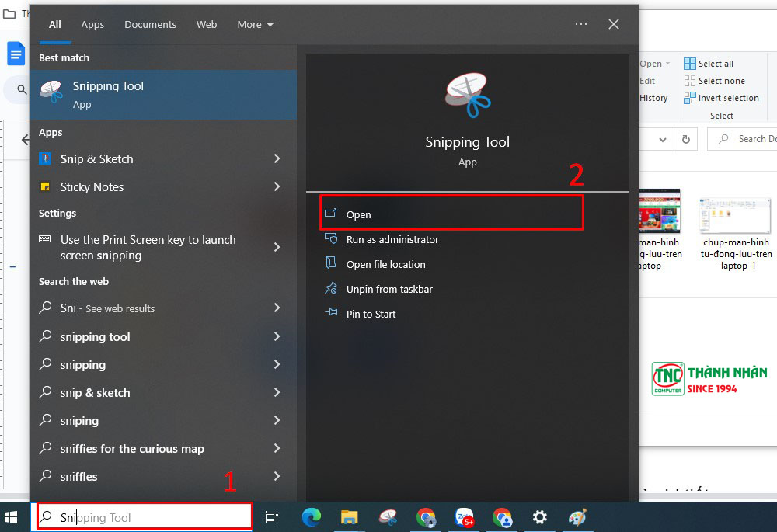
Task: Click the Run as administrator shield icon
Action: 330,238
